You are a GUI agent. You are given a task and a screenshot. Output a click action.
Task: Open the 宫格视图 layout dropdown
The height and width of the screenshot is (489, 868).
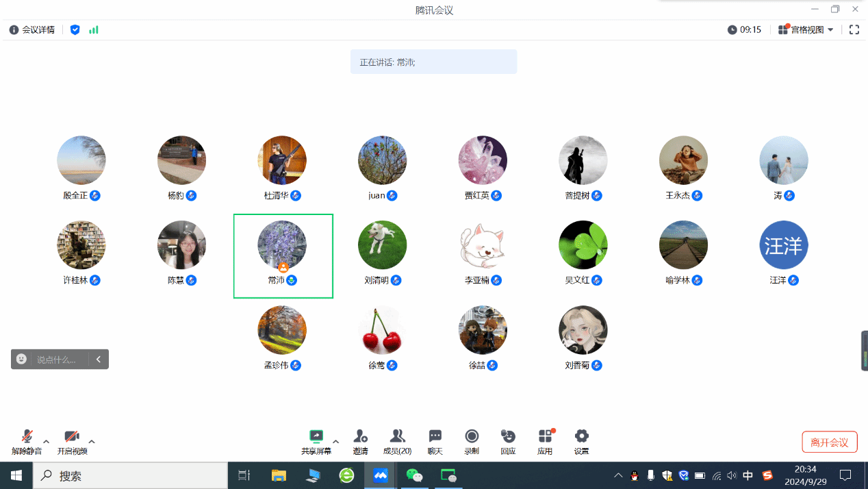tap(806, 30)
